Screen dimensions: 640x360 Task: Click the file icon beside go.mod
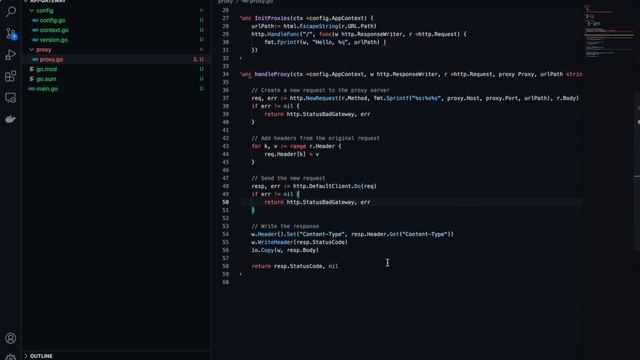coord(32,69)
